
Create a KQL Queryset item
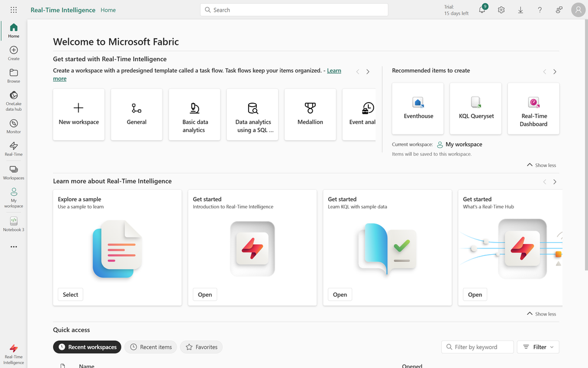click(475, 109)
